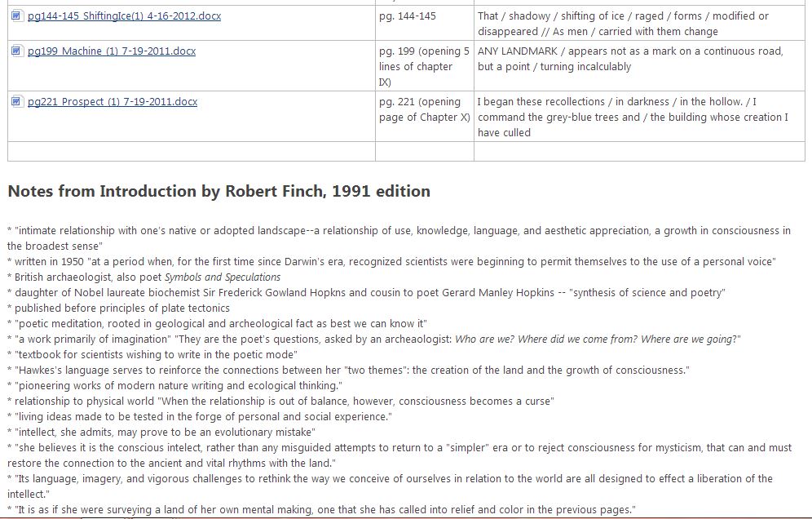Screen dimensions: 812x519
Task: Click the "intellect, she admits" note line
Action: click(x=164, y=432)
